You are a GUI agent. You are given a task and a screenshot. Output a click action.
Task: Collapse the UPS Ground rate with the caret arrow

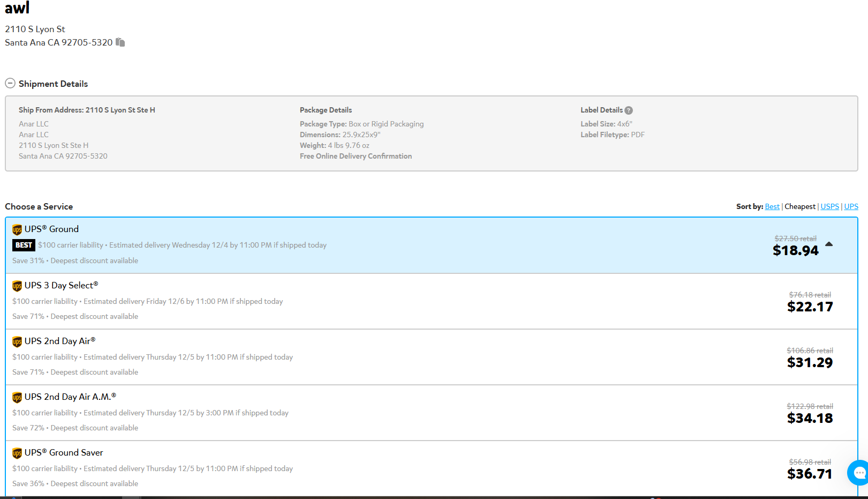pos(829,244)
